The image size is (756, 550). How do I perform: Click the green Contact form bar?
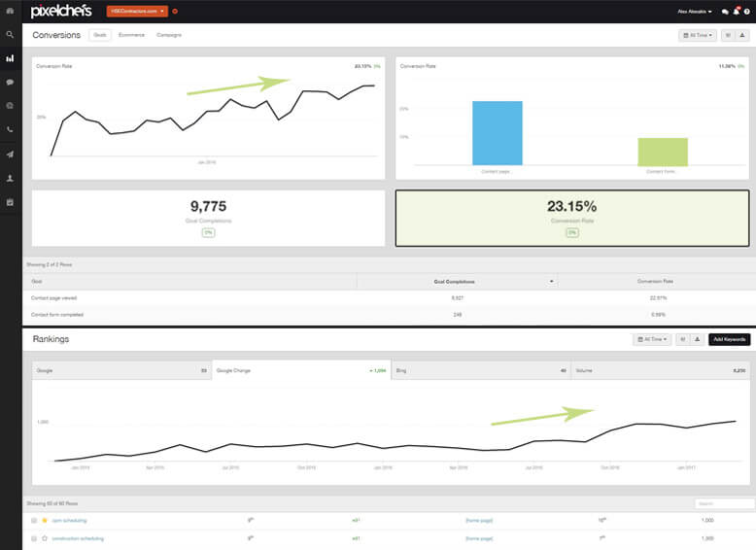click(x=663, y=152)
